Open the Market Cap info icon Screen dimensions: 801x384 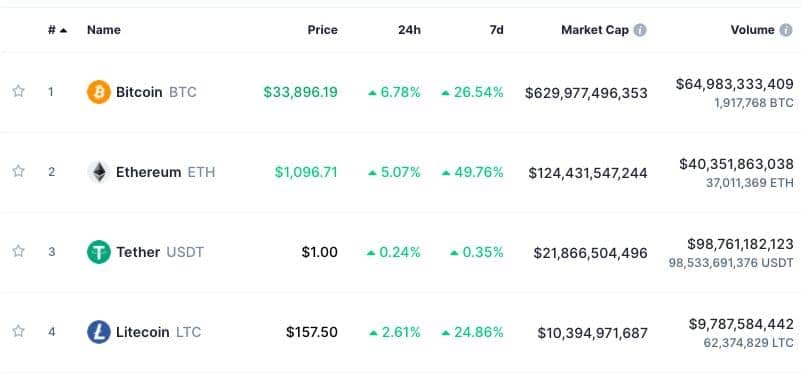(640, 30)
